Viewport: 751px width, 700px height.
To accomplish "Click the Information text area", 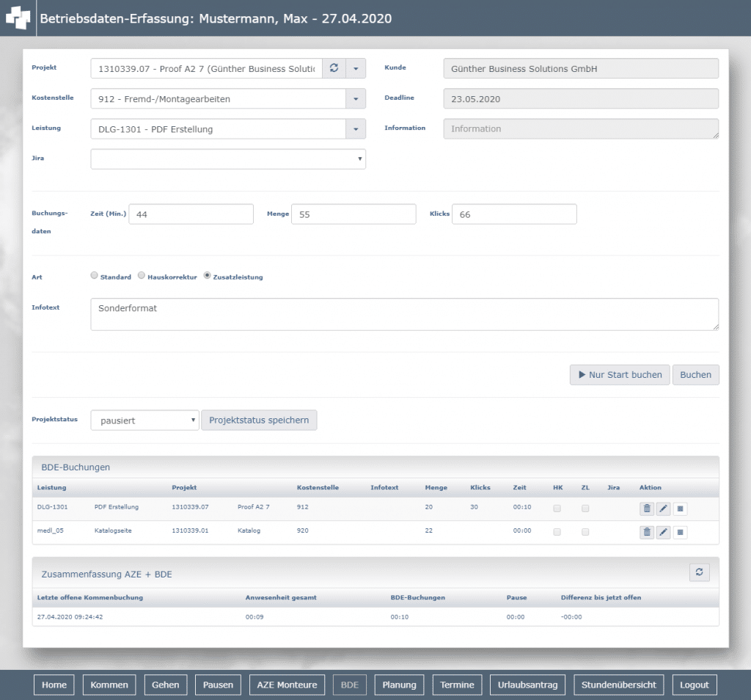I will [x=581, y=129].
